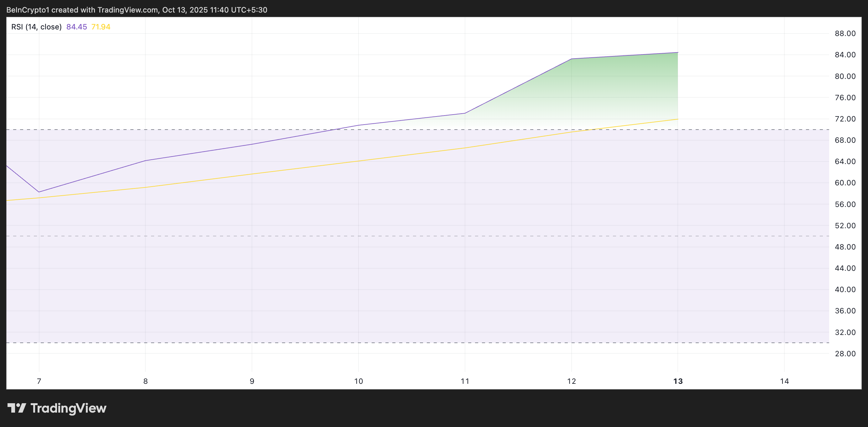Click the 88.00 price scale label
Image resolution: width=868 pixels, height=427 pixels.
coord(845,33)
